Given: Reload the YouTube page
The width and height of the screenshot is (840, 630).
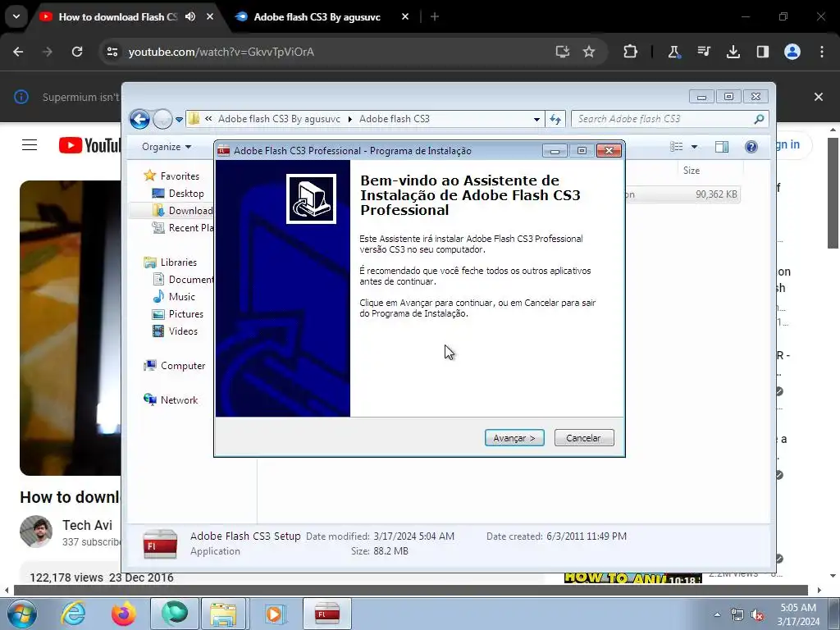Looking at the screenshot, I should pyautogui.click(x=77, y=52).
